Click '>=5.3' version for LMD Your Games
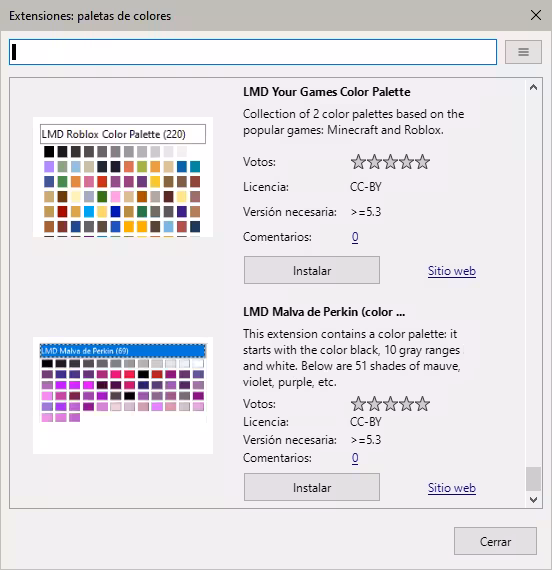 pos(366,212)
